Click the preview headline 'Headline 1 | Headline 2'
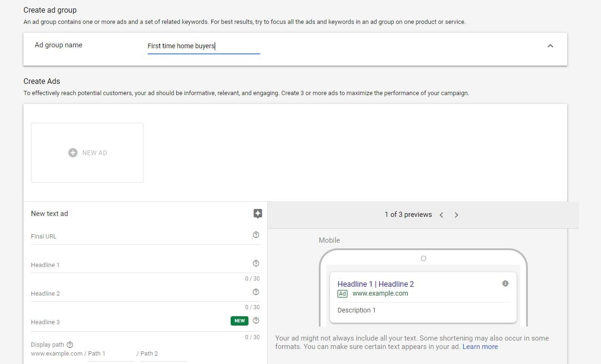The width and height of the screenshot is (601, 364). [376, 284]
